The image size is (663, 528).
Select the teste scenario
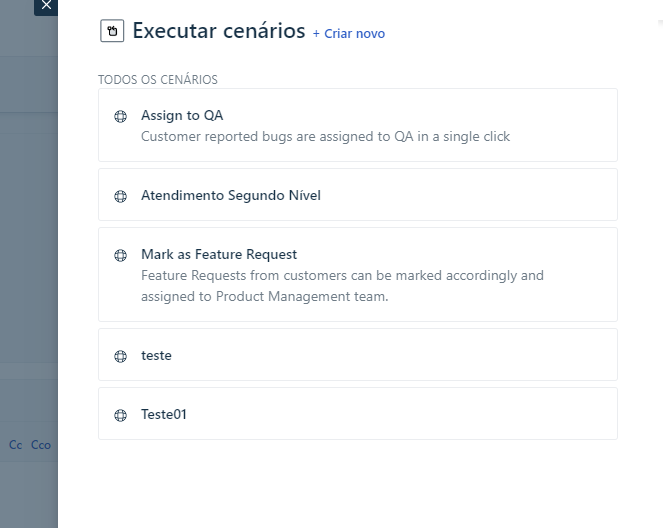(157, 355)
